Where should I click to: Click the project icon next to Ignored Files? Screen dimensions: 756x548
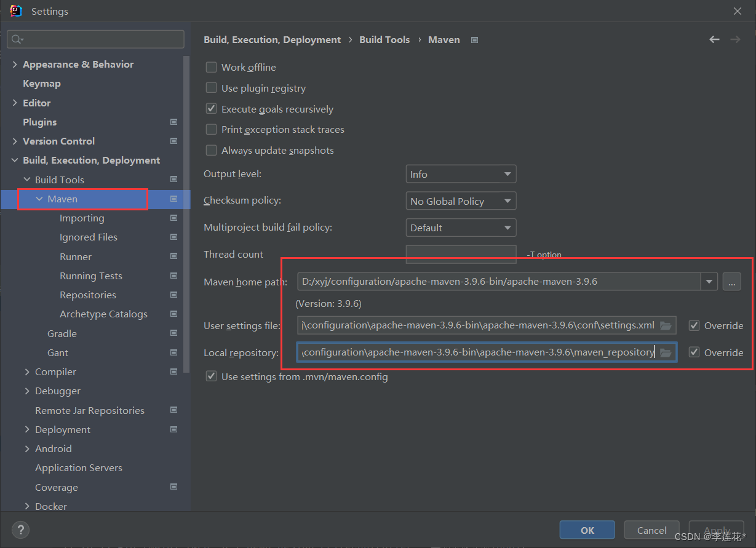pos(173,237)
